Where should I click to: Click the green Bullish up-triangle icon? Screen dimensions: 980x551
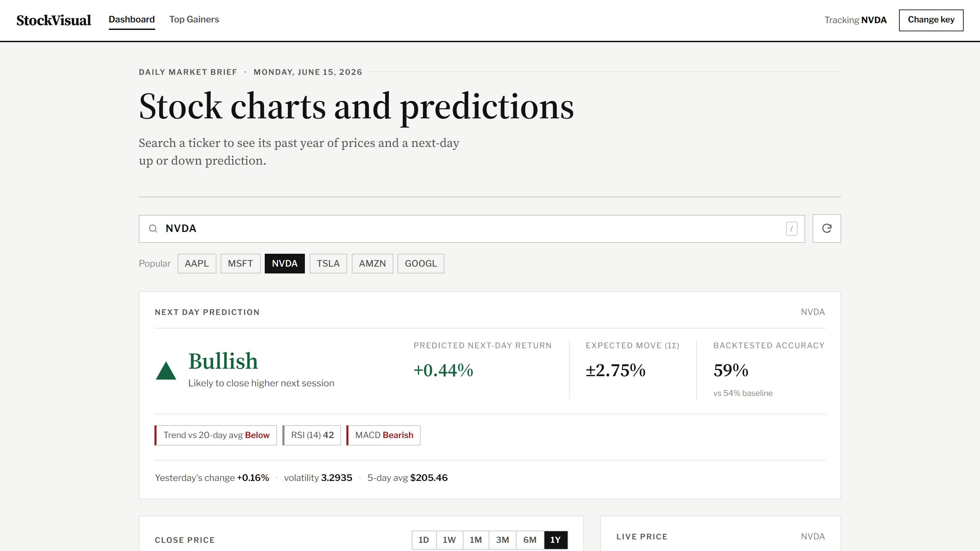point(166,370)
